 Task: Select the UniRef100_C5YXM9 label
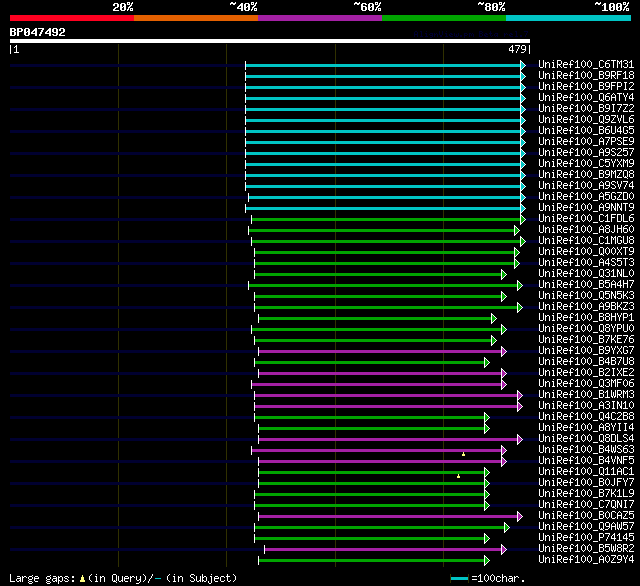point(586,164)
